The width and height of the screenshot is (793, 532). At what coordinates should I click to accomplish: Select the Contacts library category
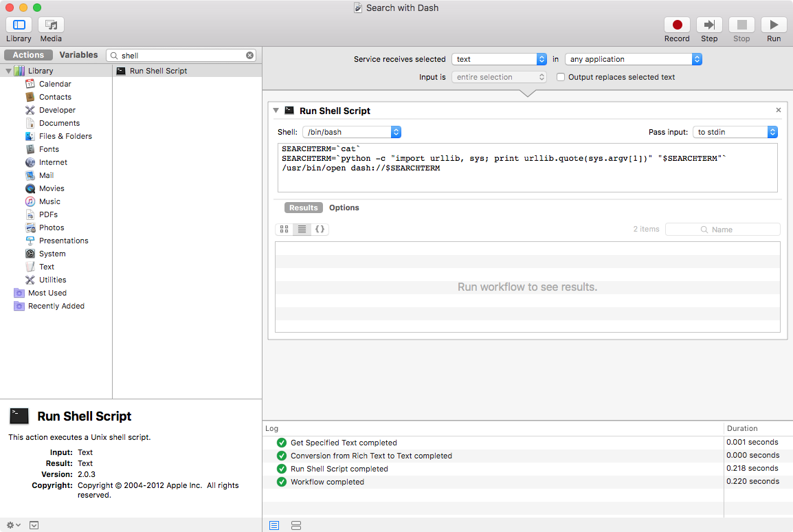coord(55,97)
